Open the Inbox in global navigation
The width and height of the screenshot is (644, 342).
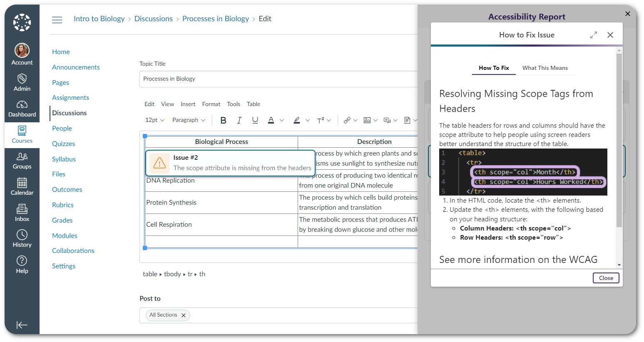[22, 213]
